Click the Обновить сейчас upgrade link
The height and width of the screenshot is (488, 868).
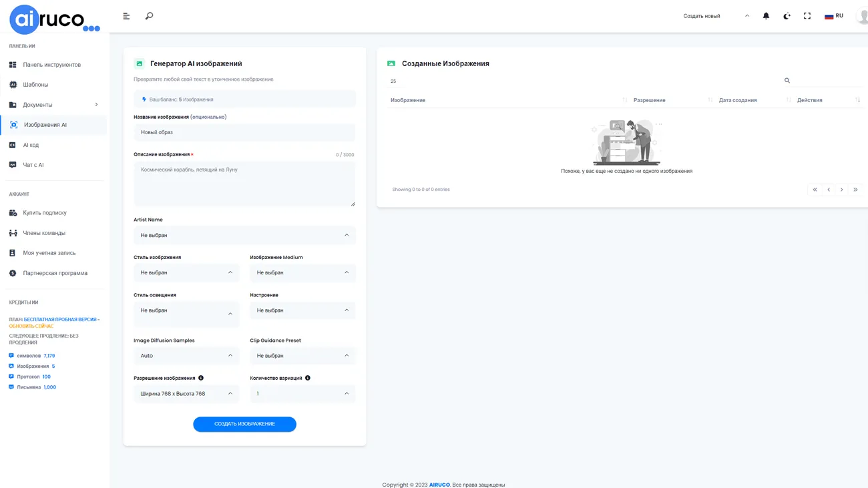coord(31,326)
